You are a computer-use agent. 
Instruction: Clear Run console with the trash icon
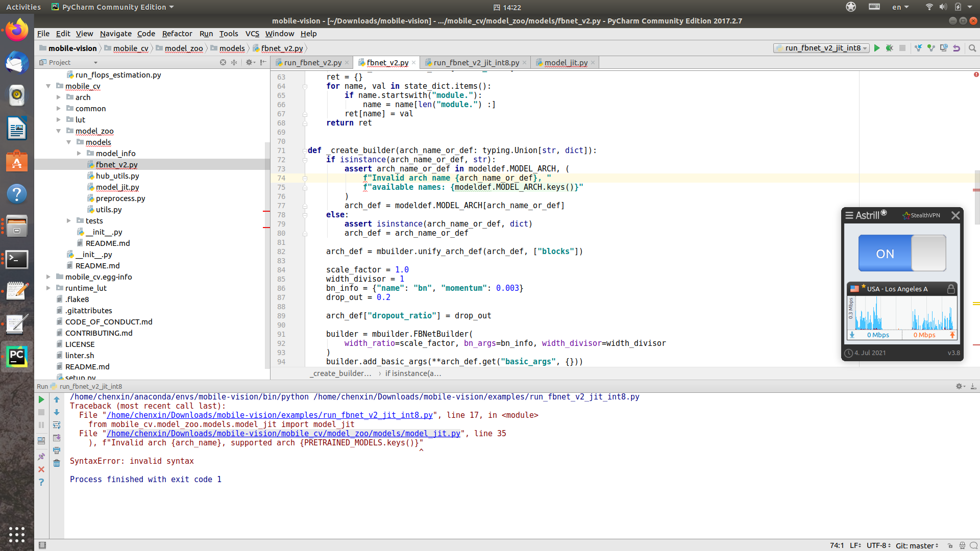pyautogui.click(x=57, y=463)
